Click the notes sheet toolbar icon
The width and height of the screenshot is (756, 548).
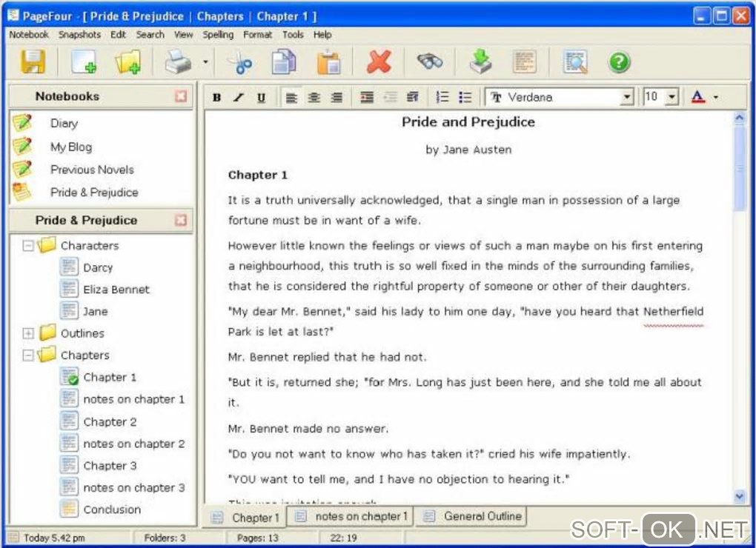coord(525,62)
